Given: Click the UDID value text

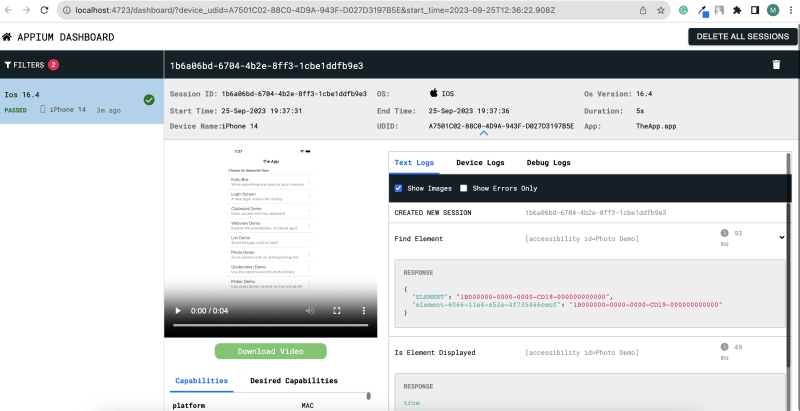Looking at the screenshot, I should (502, 126).
